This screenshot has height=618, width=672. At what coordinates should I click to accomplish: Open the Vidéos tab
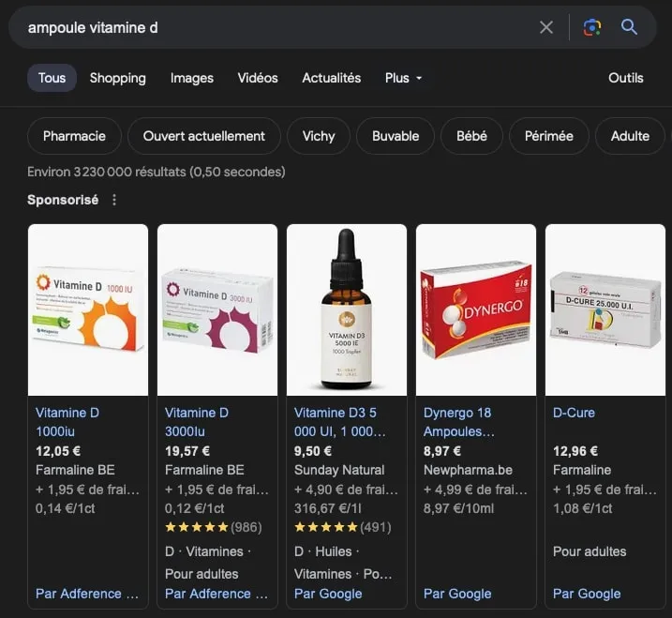tap(258, 78)
